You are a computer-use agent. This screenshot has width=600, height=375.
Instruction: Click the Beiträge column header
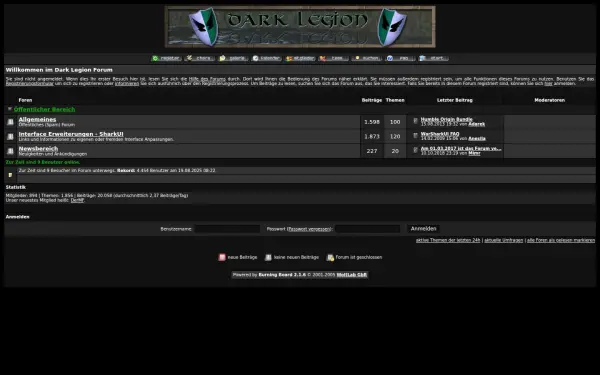tap(372, 100)
